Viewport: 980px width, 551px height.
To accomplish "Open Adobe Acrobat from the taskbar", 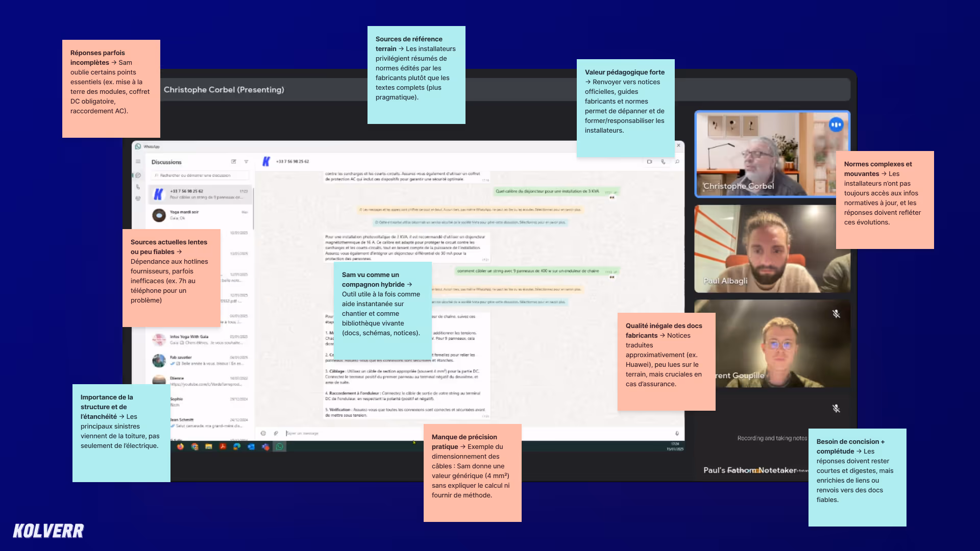I will 223,447.
